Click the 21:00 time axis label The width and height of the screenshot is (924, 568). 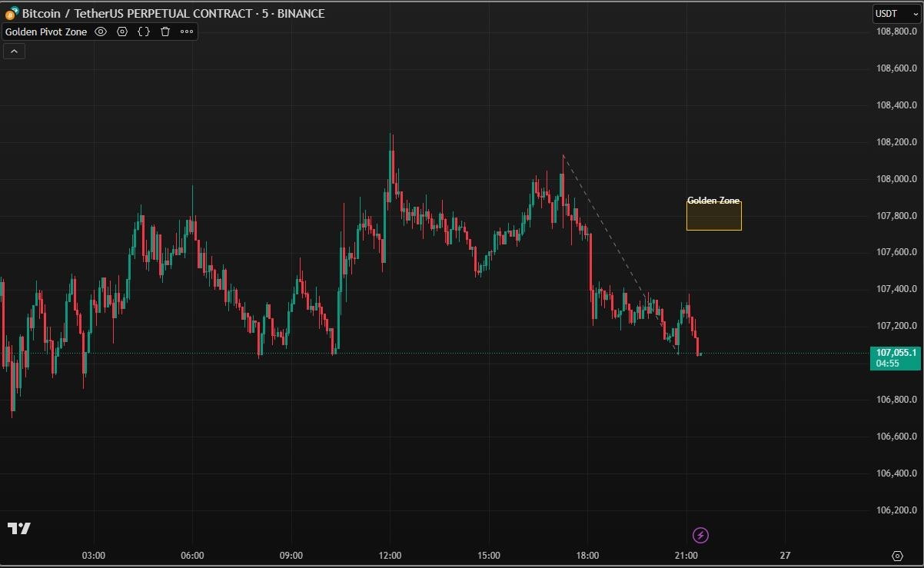(x=686, y=555)
